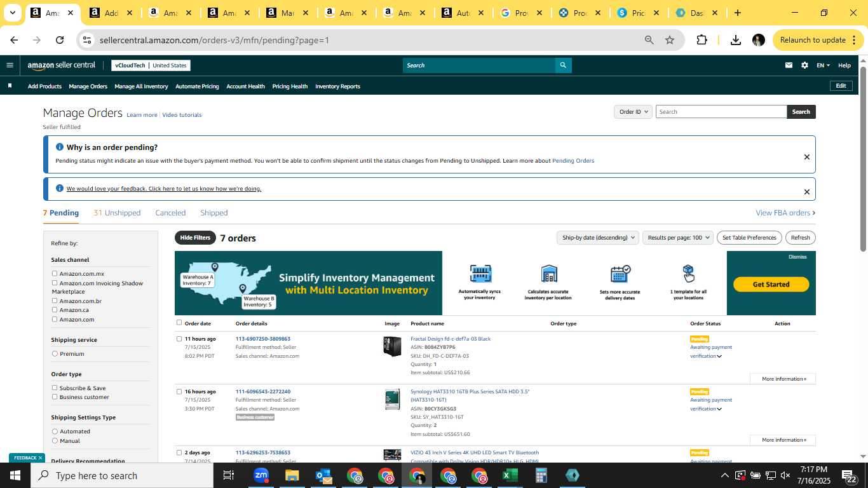Viewport: 868px width, 488px height.
Task: Open vCloudTech United States account switcher
Action: point(151,65)
